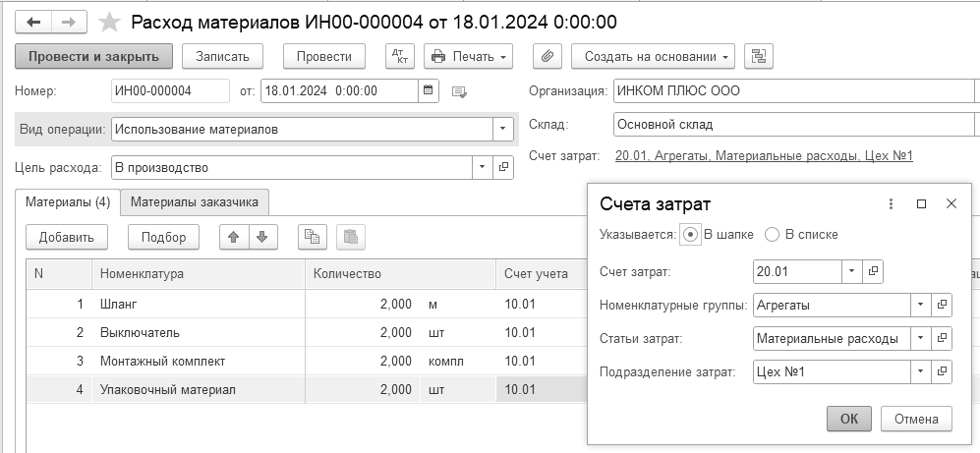
Task: Open Счет затрат 20.01 account form icon
Action: coord(873,271)
